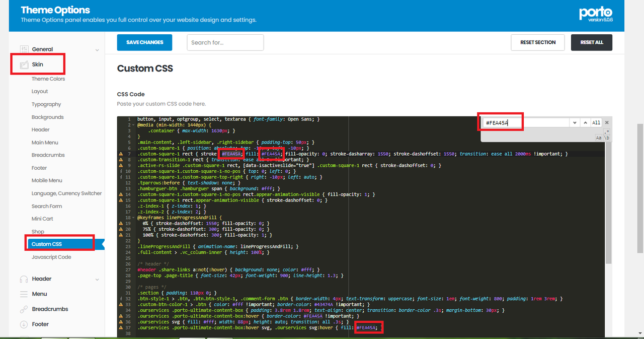Open Language, Currency Switcher submenu
644x339 pixels.
click(67, 193)
